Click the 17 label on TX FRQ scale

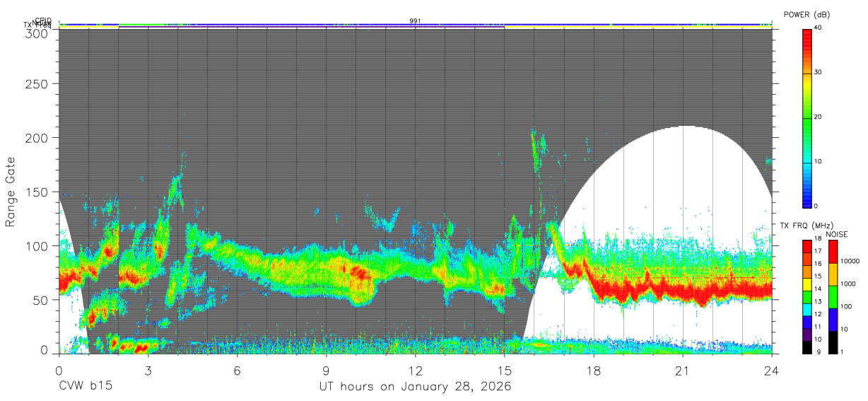(819, 251)
